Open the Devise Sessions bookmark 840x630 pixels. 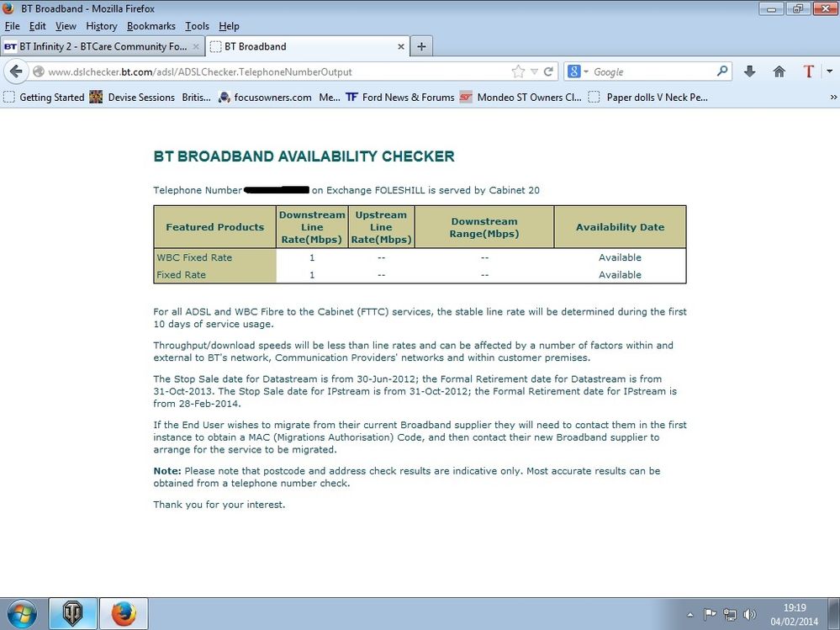tap(132, 97)
